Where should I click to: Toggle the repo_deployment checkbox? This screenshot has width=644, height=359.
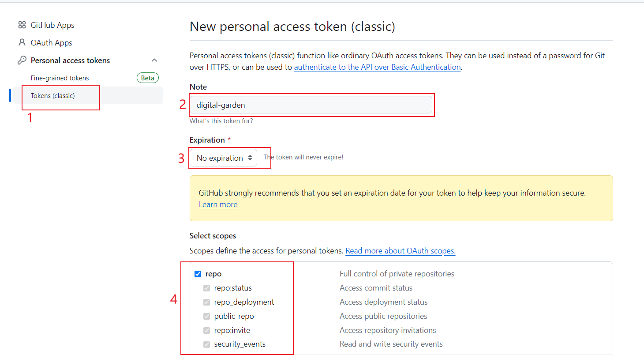click(206, 302)
